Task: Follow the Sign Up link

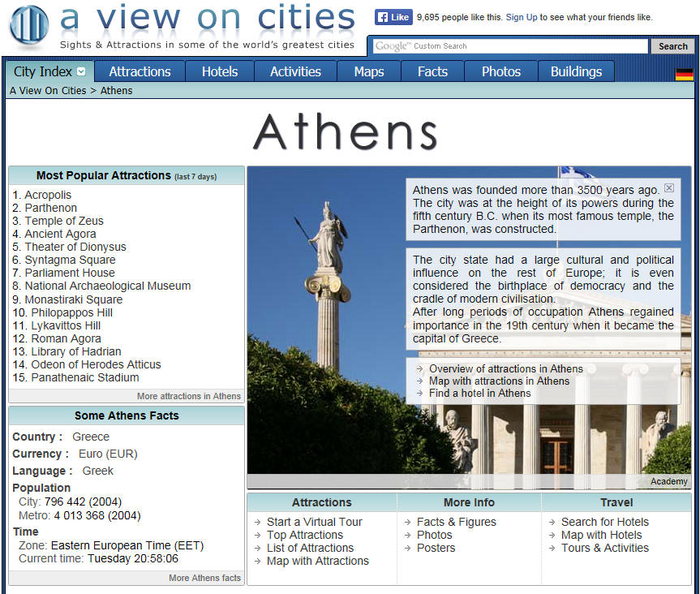Action: 522,17
